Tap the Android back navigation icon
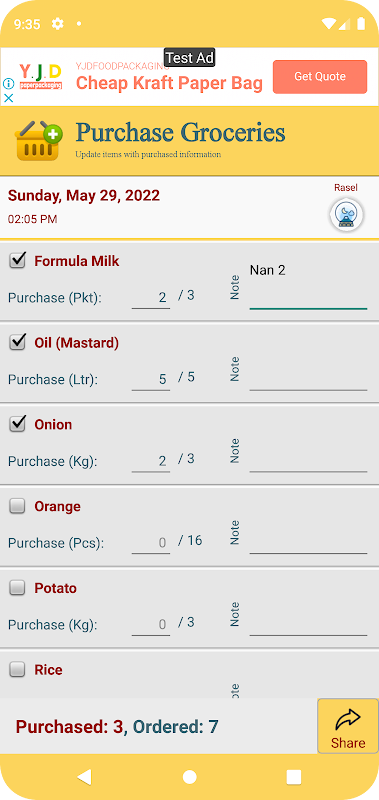 (x=84, y=777)
